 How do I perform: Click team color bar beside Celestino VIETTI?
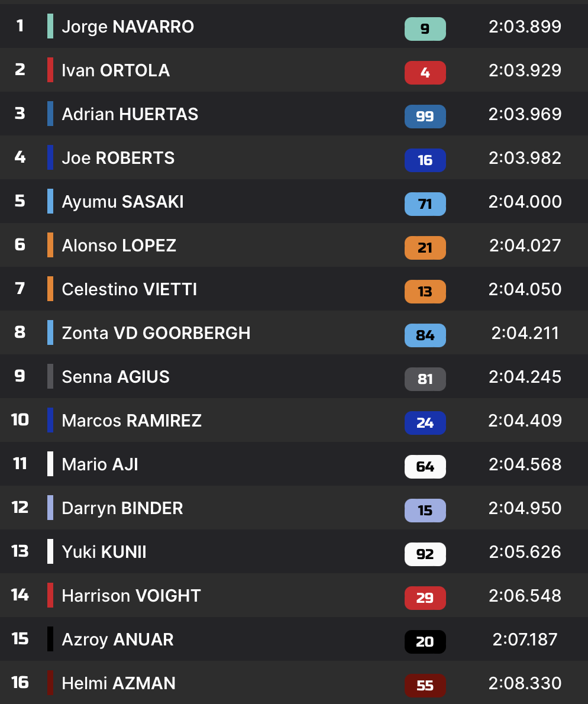(x=50, y=289)
